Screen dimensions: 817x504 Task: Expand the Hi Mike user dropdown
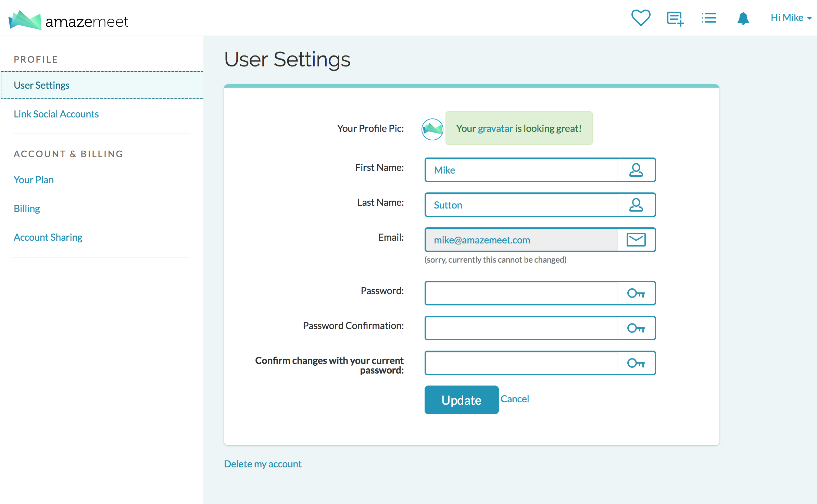click(791, 18)
